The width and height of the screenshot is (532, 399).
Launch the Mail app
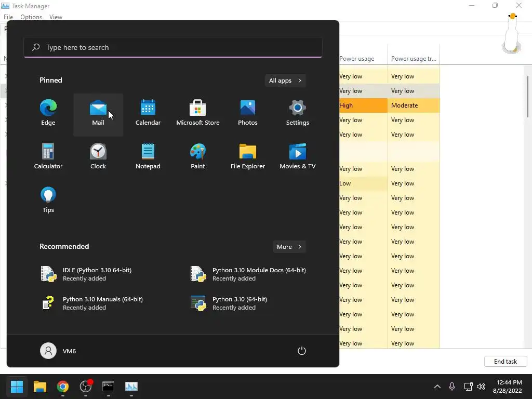[98, 114]
